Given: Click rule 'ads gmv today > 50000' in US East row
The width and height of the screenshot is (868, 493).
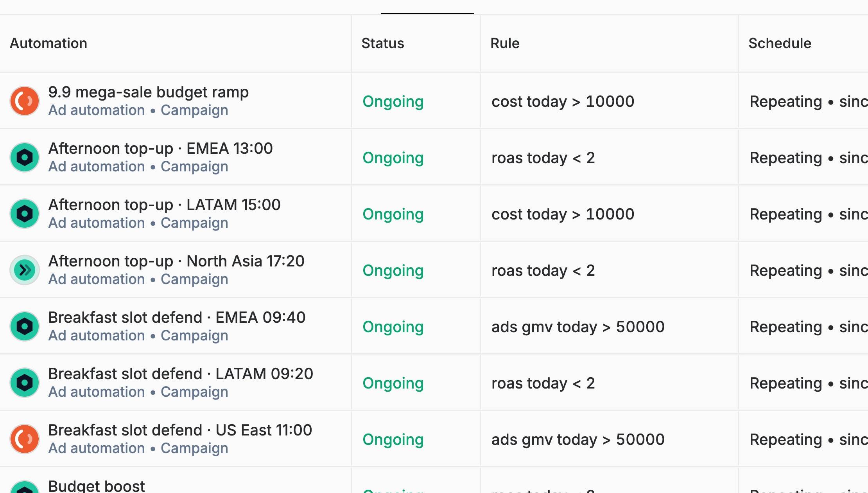Looking at the screenshot, I should click(578, 440).
